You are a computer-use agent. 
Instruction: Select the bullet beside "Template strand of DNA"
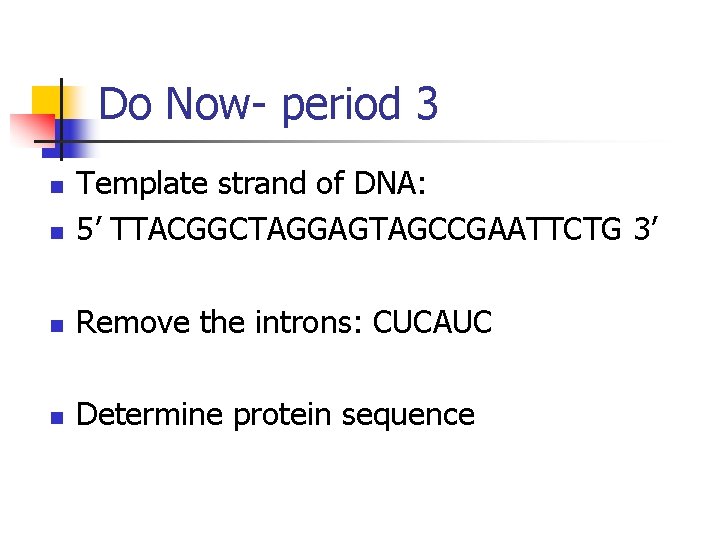point(57,187)
